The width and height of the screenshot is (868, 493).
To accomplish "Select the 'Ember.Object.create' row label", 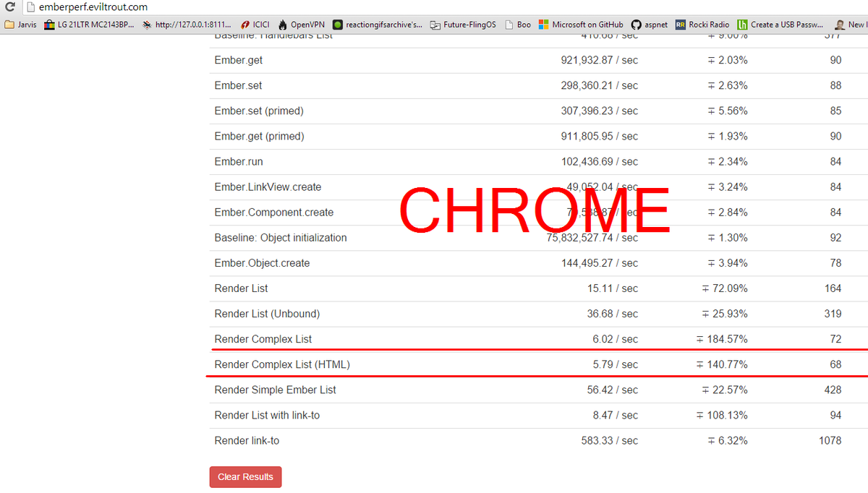I will (262, 263).
